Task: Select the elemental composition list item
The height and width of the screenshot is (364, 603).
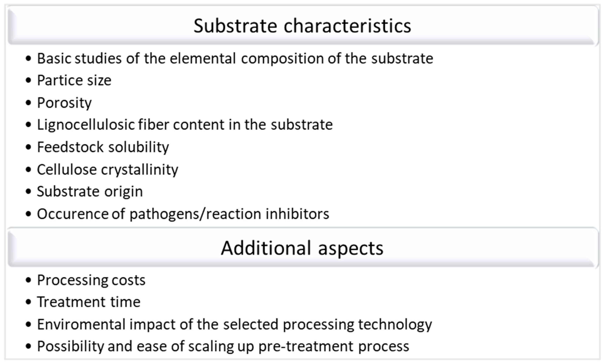Action: (235, 59)
